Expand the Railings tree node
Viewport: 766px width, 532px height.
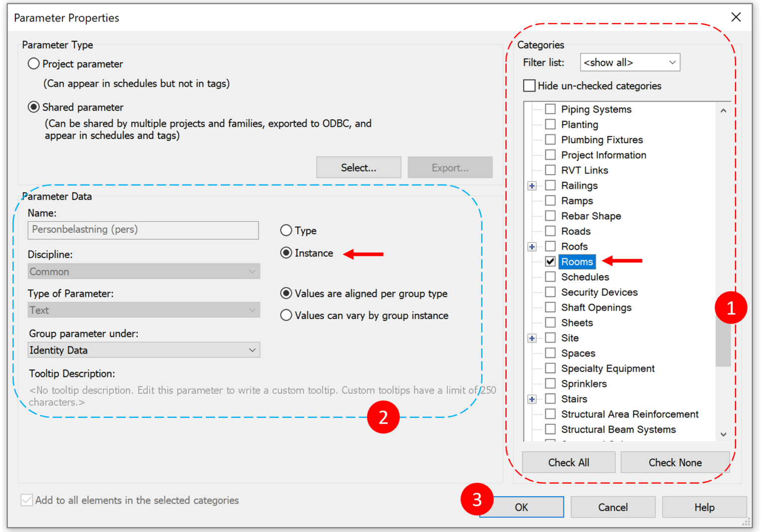pyautogui.click(x=532, y=185)
